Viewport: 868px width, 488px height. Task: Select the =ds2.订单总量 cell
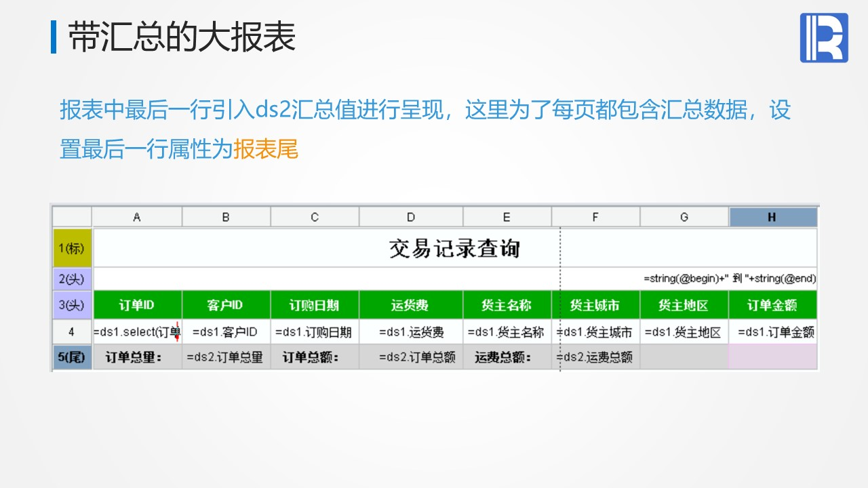point(226,357)
